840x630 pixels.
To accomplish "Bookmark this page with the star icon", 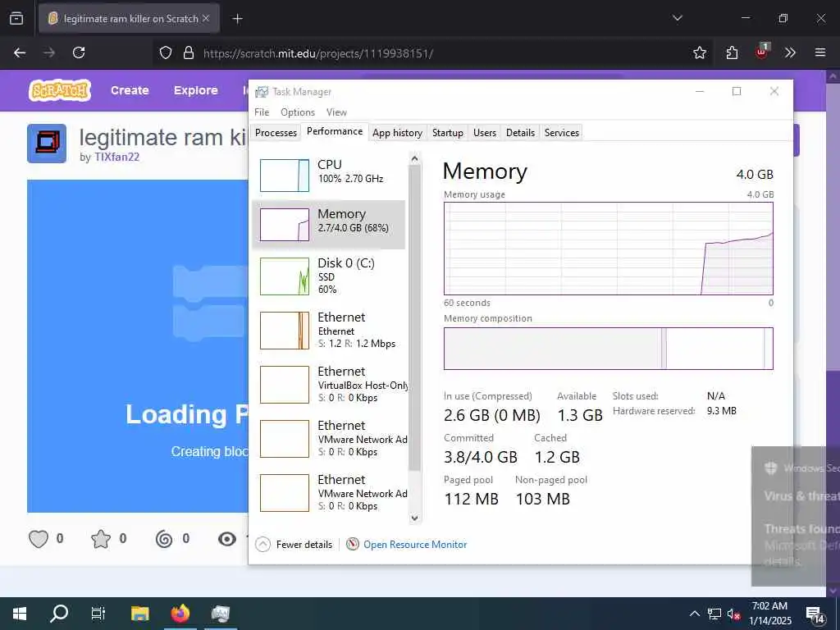I will tap(699, 52).
